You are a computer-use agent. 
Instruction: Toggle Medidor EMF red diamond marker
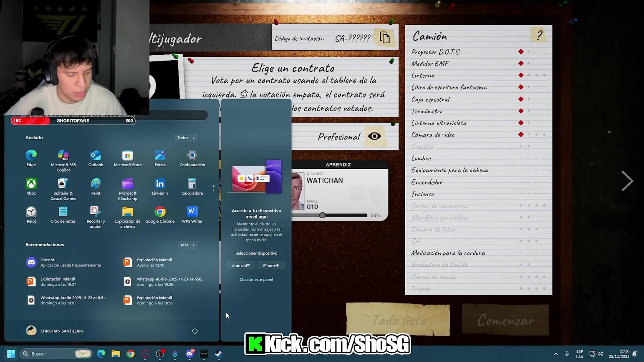point(521,63)
